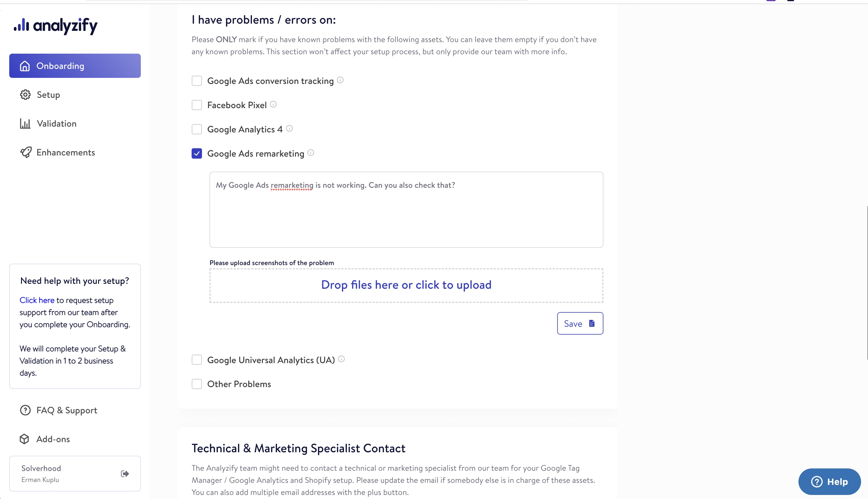The width and height of the screenshot is (868, 499).
Task: Click the screenshot upload dropzone
Action: (406, 285)
